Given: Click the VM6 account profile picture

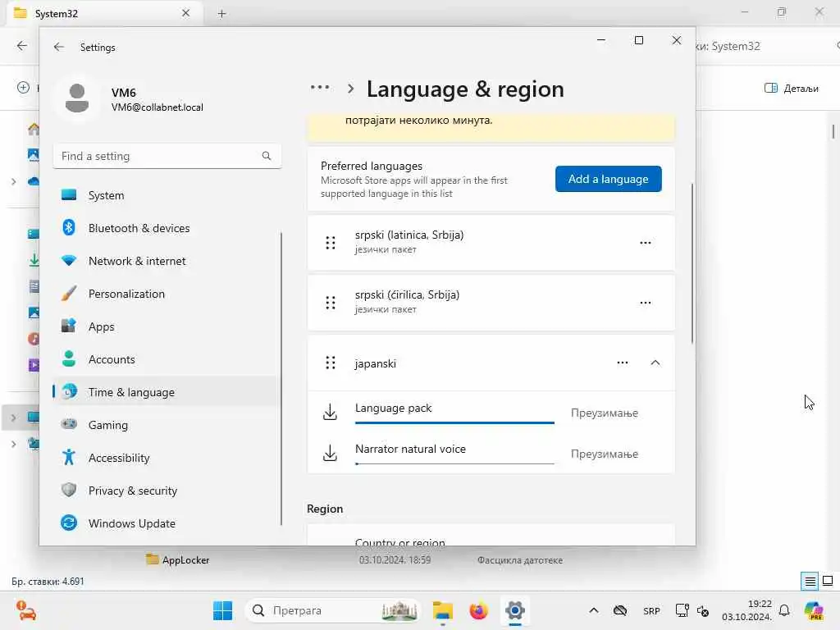Looking at the screenshot, I should tap(77, 98).
